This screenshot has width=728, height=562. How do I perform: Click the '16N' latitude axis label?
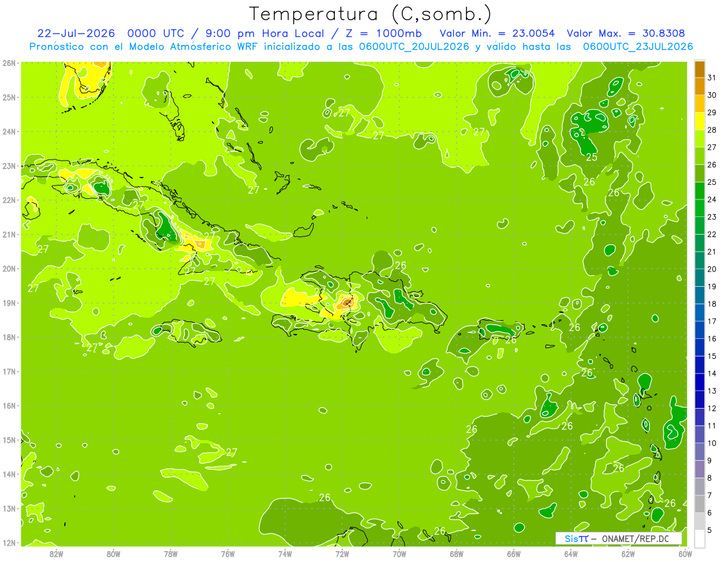coord(8,406)
